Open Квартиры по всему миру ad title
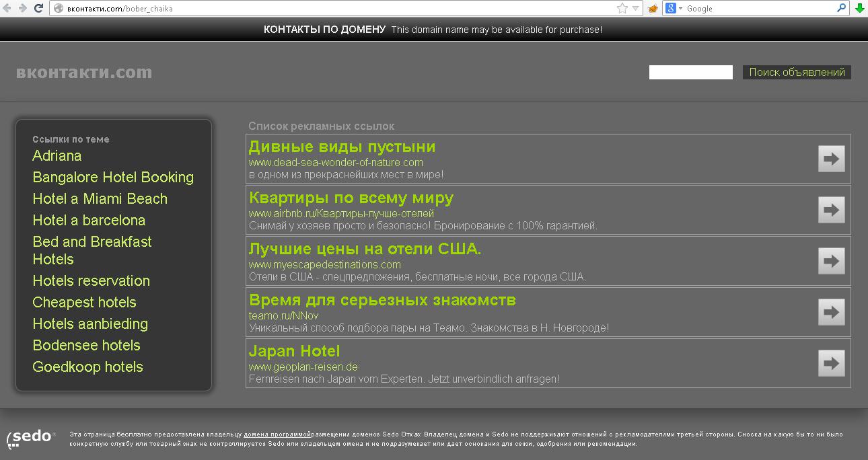 point(351,198)
